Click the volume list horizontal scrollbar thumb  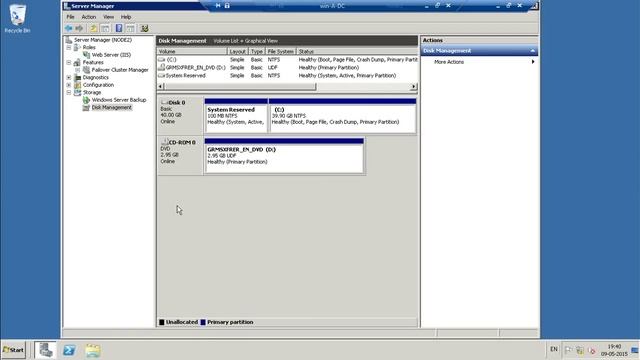[240, 87]
